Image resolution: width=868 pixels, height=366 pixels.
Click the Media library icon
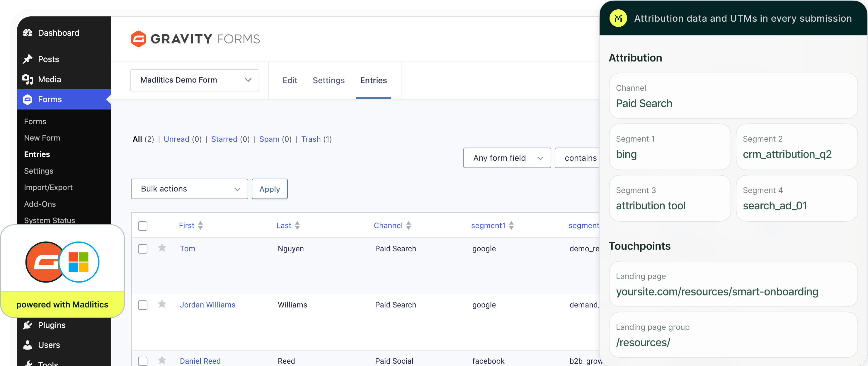coord(28,79)
